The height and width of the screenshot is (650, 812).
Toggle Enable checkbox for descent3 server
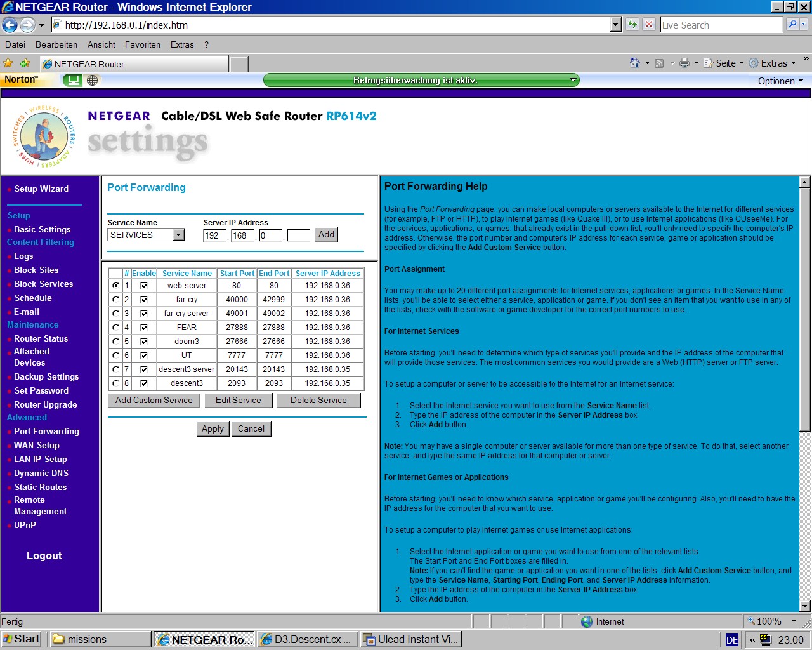[144, 369]
